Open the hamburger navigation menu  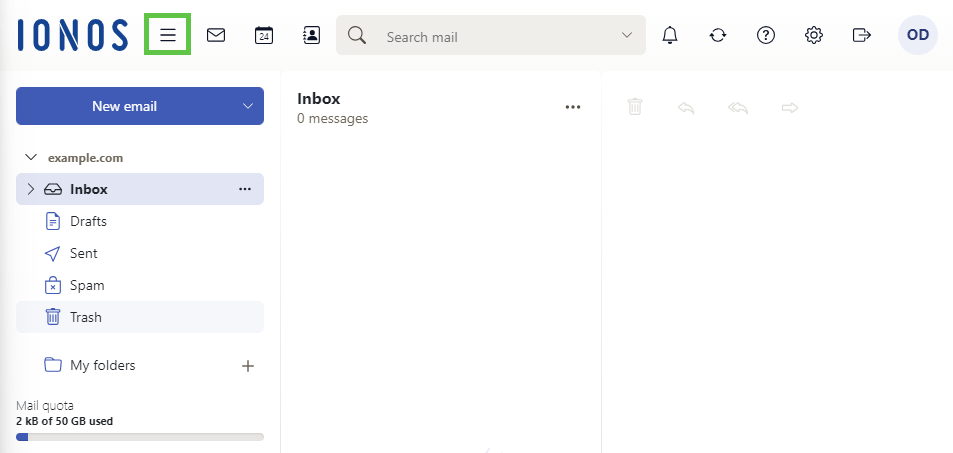168,35
